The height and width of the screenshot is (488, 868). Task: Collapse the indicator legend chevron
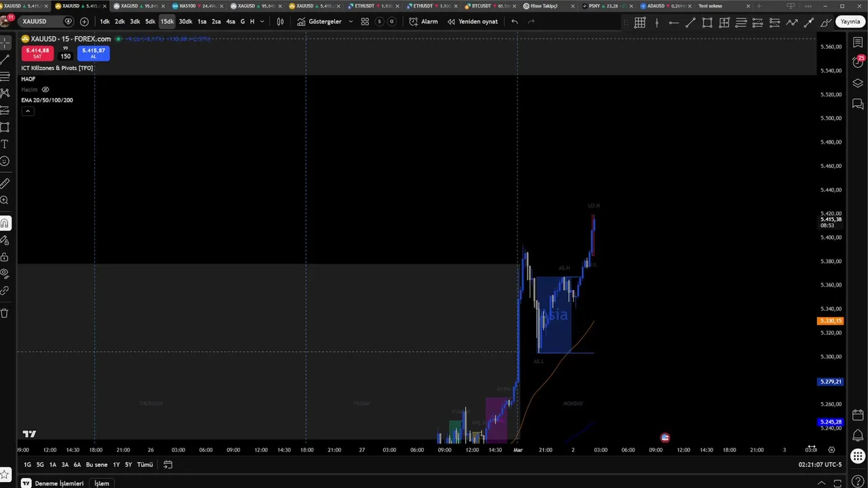(28, 111)
